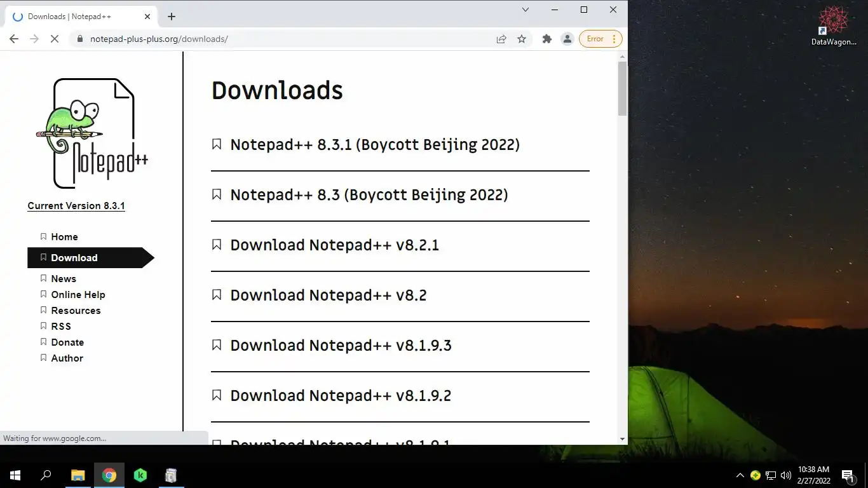Click the address bar URL

click(159, 39)
